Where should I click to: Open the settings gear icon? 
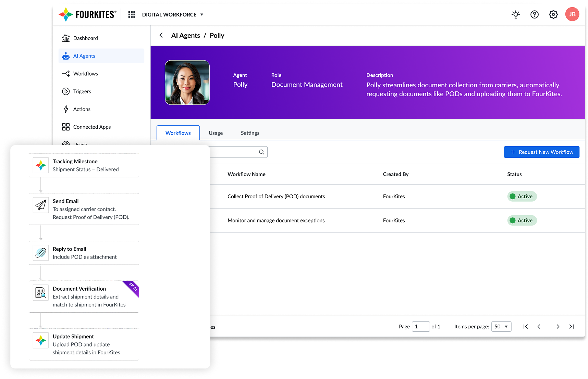tap(553, 14)
